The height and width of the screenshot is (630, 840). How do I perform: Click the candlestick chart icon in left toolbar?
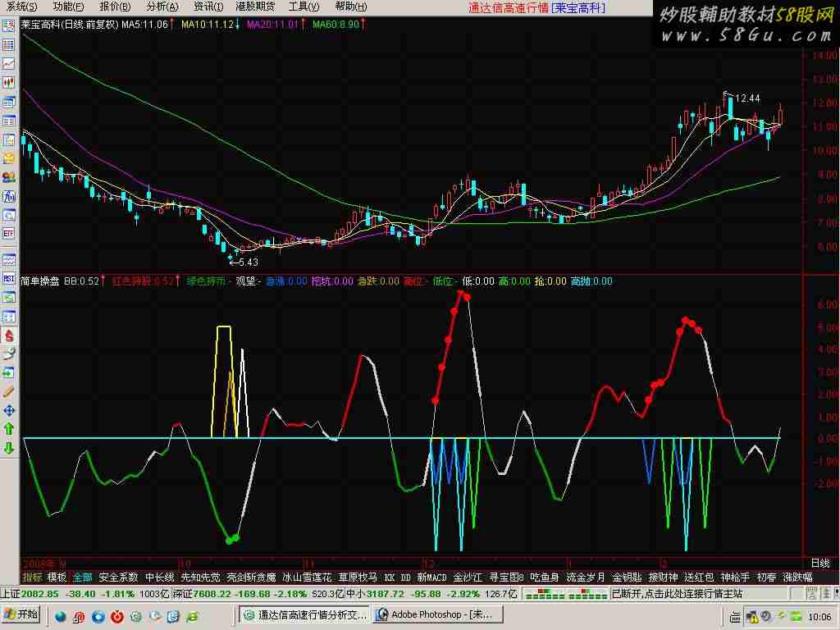[x=8, y=83]
